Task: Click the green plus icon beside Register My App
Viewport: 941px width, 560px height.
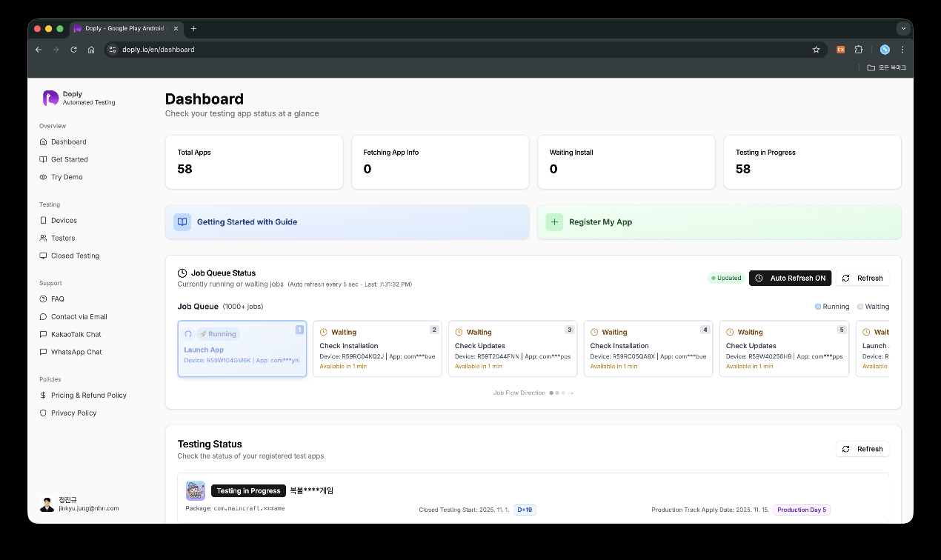Action: click(x=554, y=221)
